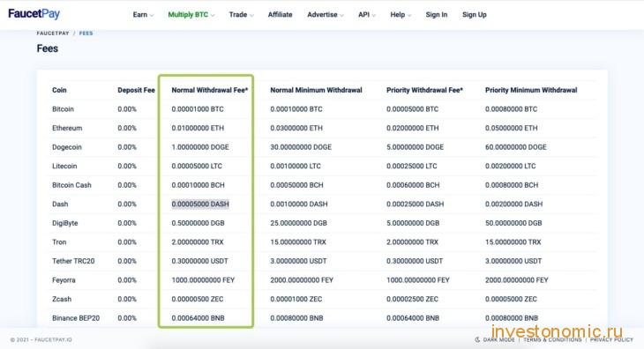Viewport: 644px width, 349px height.
Task: Click the 0.00060000 BCH priority fee
Action: pos(413,185)
